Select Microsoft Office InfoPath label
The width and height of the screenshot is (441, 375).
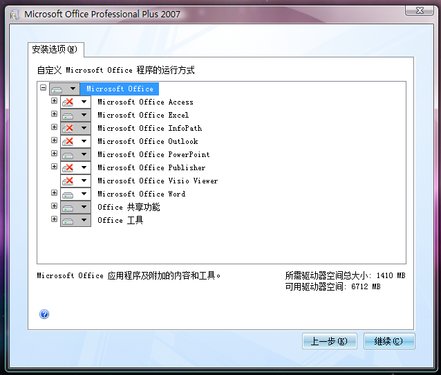click(x=150, y=128)
